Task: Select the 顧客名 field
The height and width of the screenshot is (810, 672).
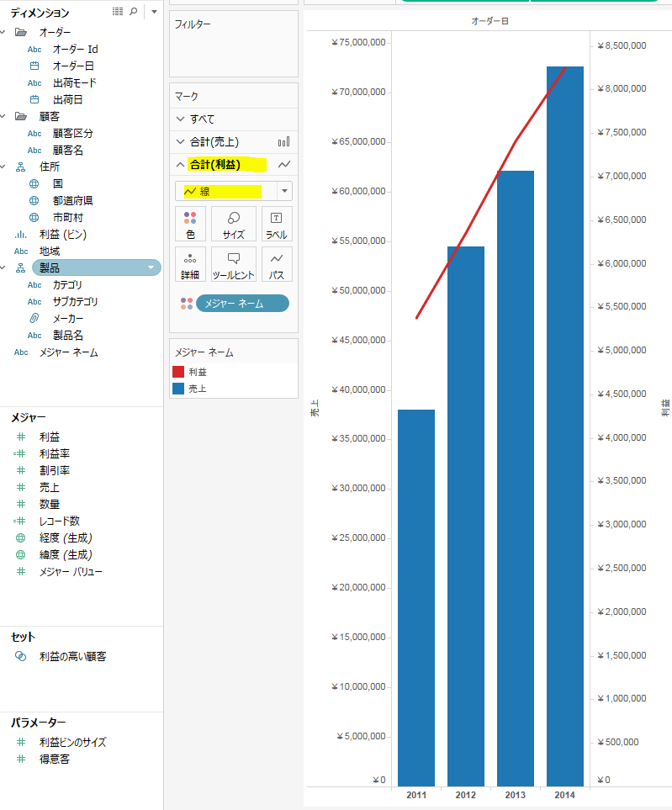Action: [x=67, y=150]
